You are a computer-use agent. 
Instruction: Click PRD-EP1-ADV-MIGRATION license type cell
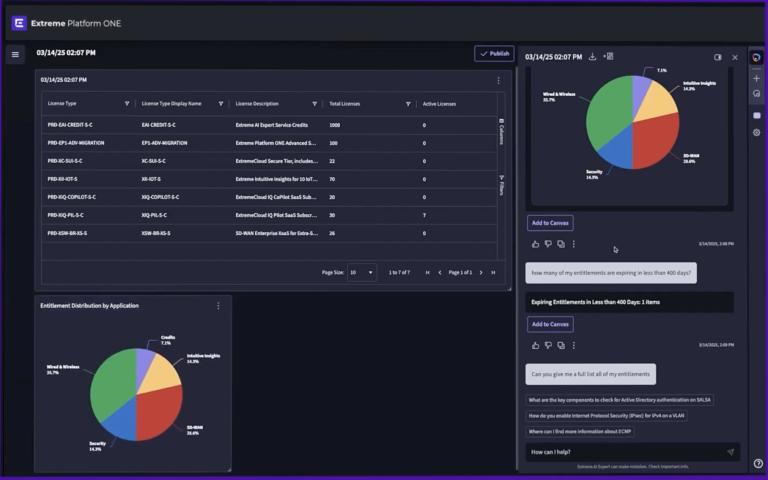pos(76,143)
